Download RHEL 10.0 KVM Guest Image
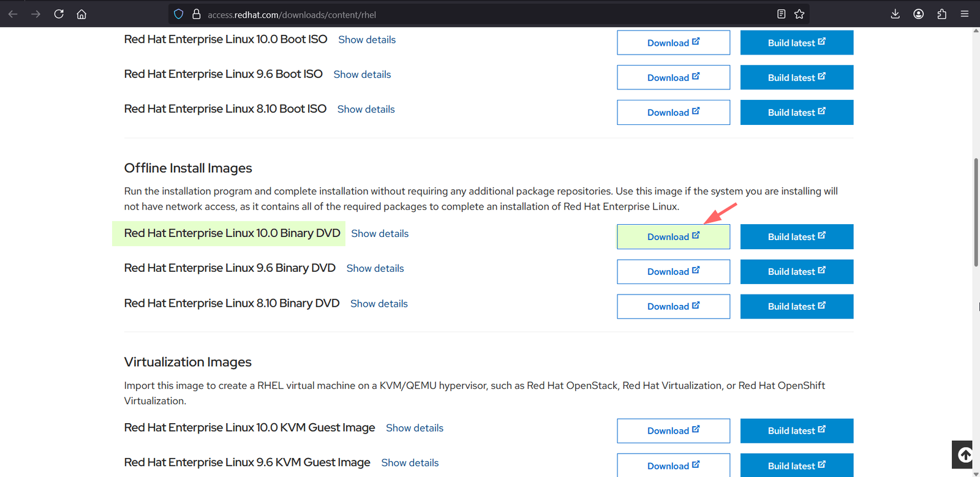 pos(673,431)
